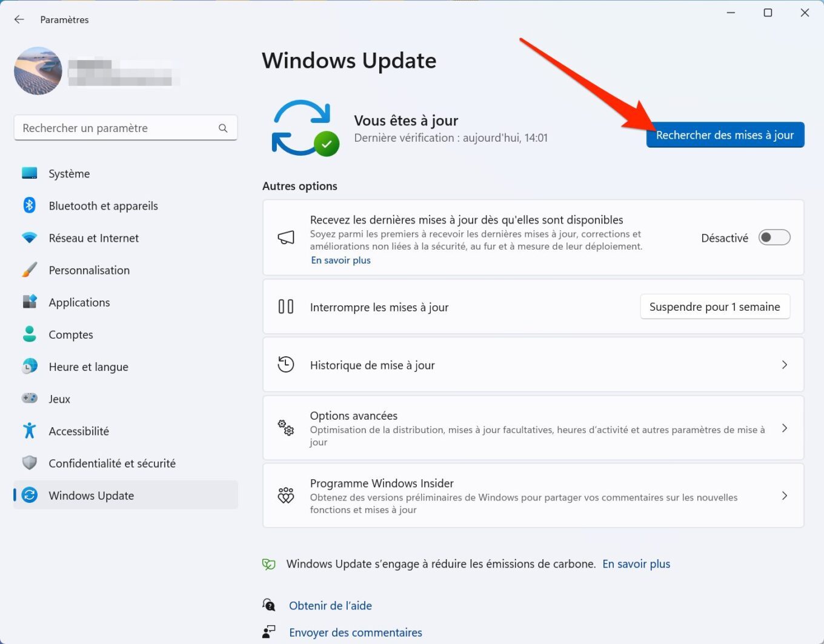Click the Windows Update sync icon in sidebar
The width and height of the screenshot is (824, 644).
point(29,495)
